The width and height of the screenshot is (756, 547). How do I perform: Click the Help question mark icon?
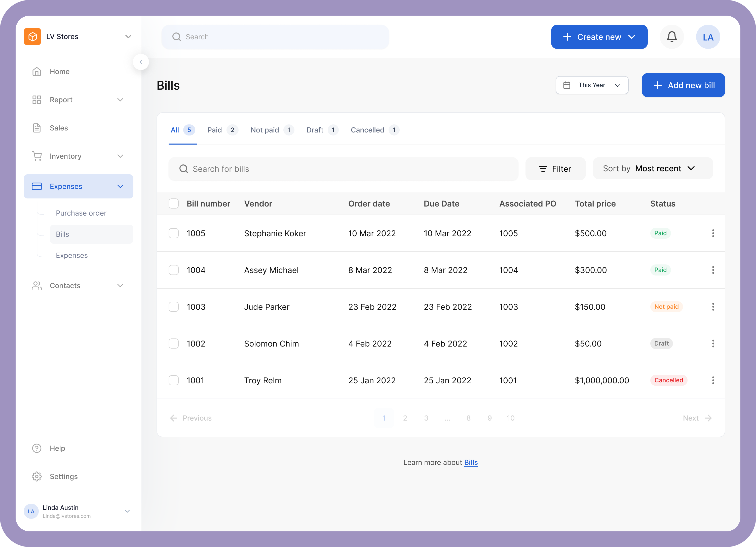pos(37,448)
